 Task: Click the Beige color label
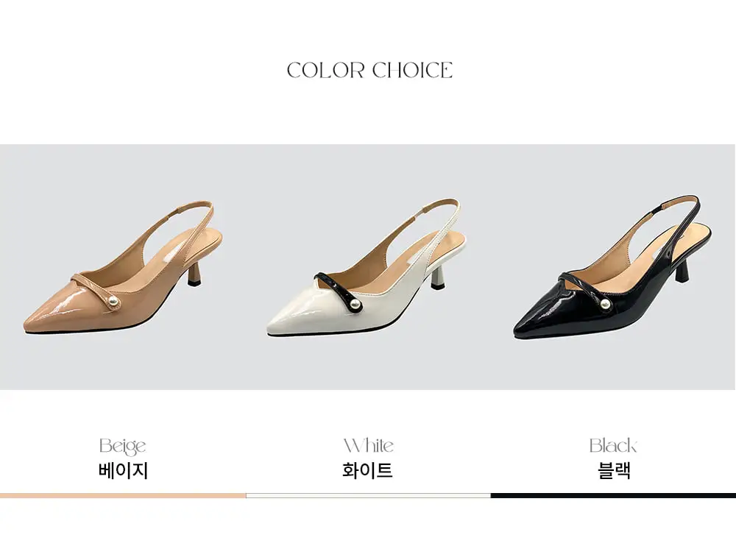122,446
